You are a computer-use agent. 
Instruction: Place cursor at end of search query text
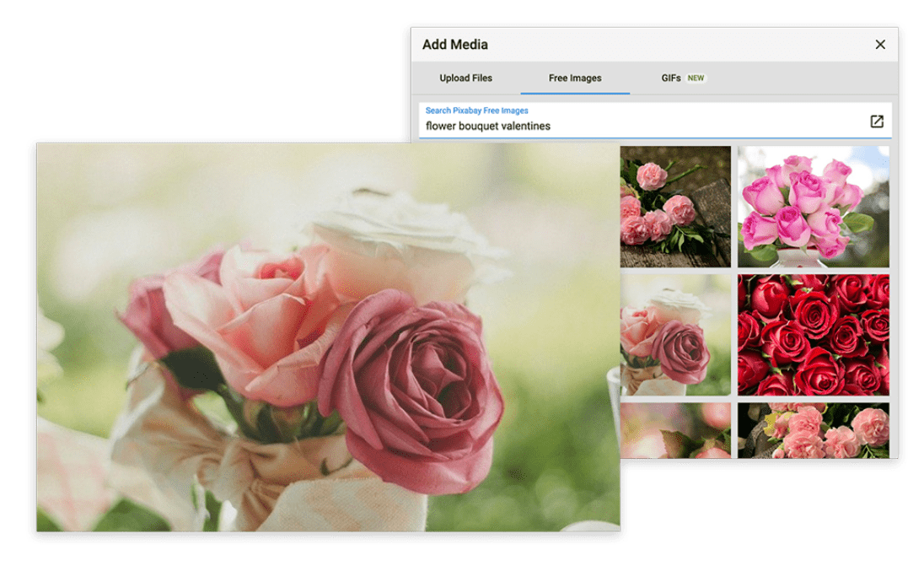click(551, 126)
